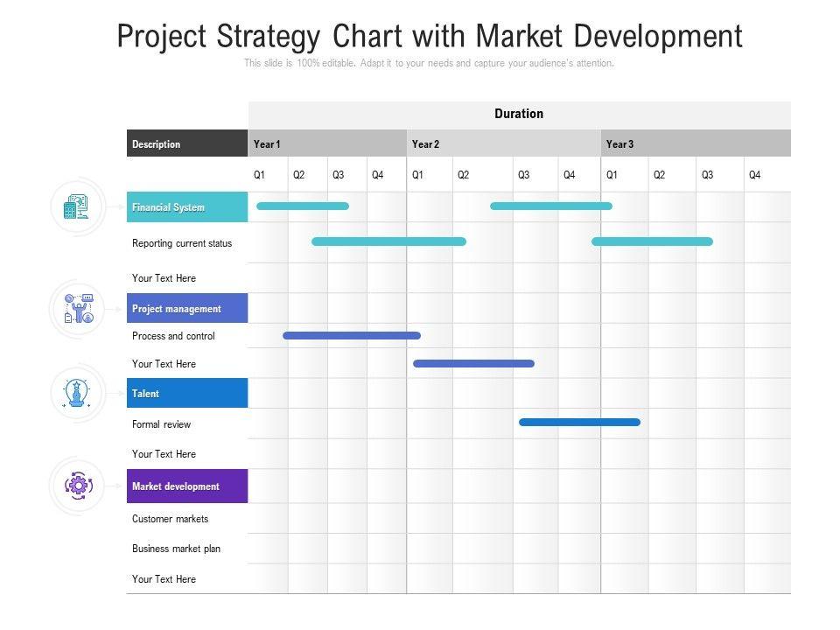Click the Business market plan row label
The height and width of the screenshot is (630, 840).
click(x=176, y=549)
